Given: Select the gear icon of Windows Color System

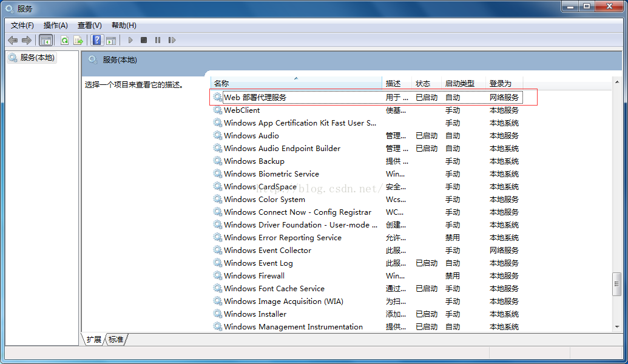Looking at the screenshot, I should [217, 199].
